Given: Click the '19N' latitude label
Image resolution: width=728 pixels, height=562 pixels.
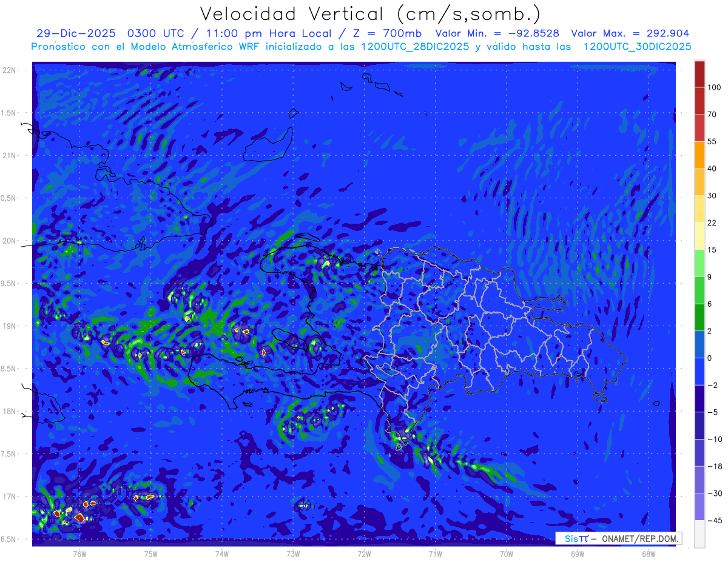Looking at the screenshot, I should point(9,326).
